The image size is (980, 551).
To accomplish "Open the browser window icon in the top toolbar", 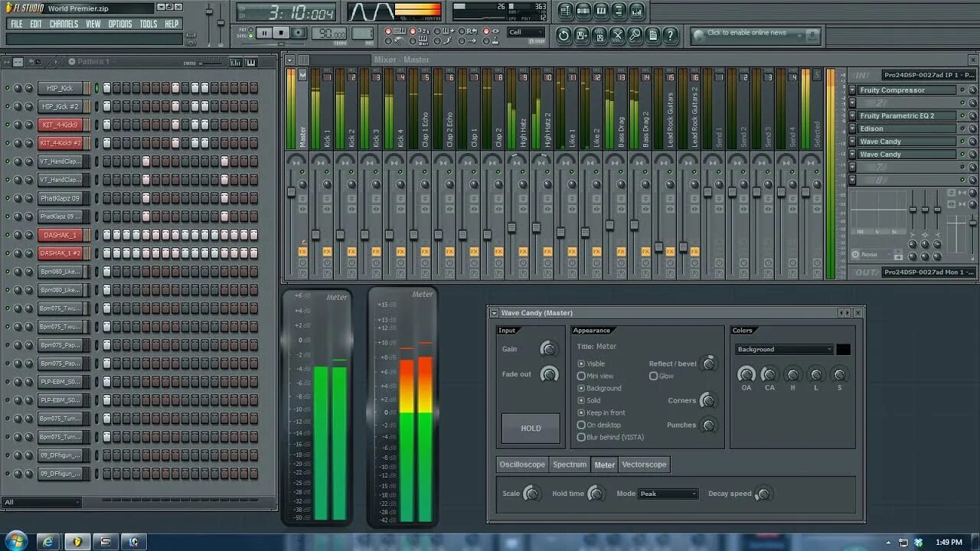I will [619, 11].
